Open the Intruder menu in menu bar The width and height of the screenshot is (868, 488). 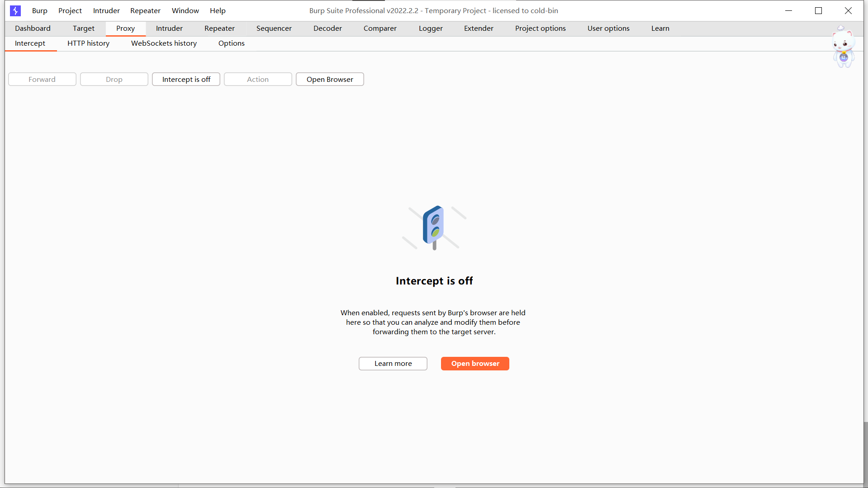click(x=106, y=10)
